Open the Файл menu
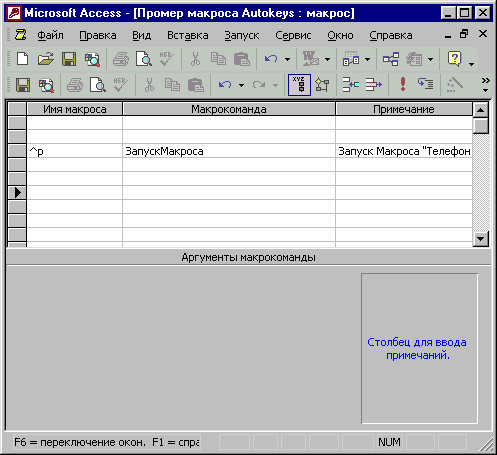 pos(50,35)
